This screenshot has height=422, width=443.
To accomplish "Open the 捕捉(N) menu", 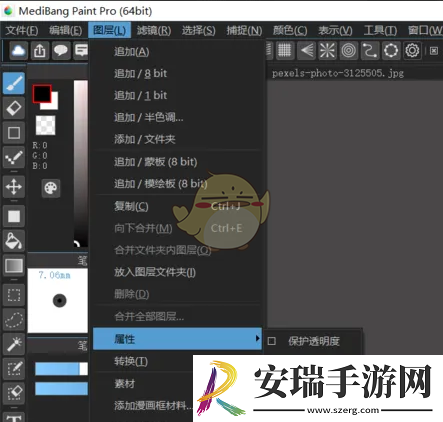I will (x=244, y=31).
